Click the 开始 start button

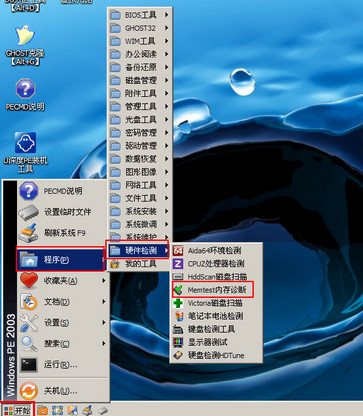[x=17, y=410]
